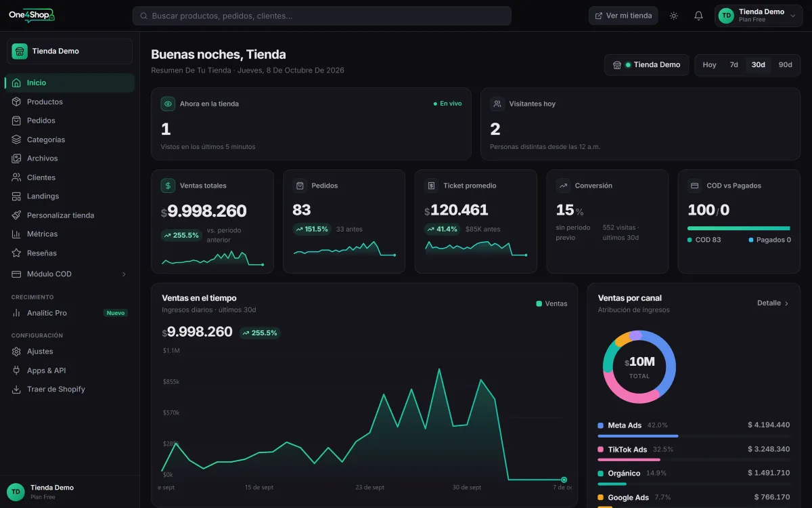Viewport: 812px width, 508px height.
Task: Open Productos in the sidebar
Action: (70, 102)
